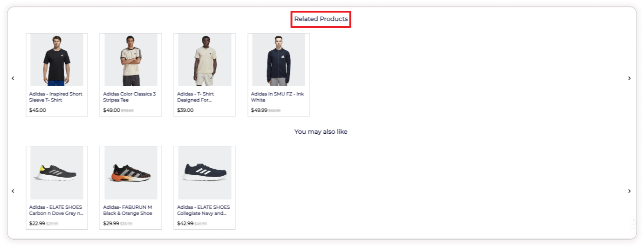Click the Related Products previous arrow
The width and height of the screenshot is (644, 247).
click(13, 78)
